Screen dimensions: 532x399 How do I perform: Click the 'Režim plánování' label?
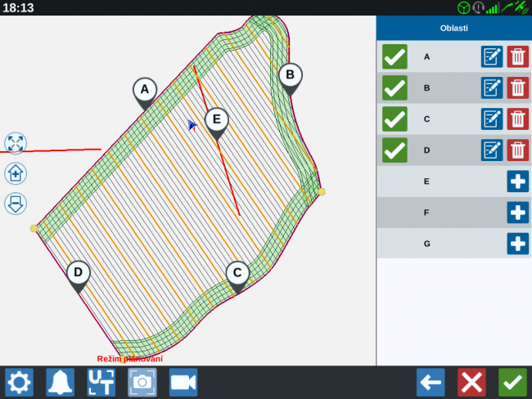click(x=130, y=359)
